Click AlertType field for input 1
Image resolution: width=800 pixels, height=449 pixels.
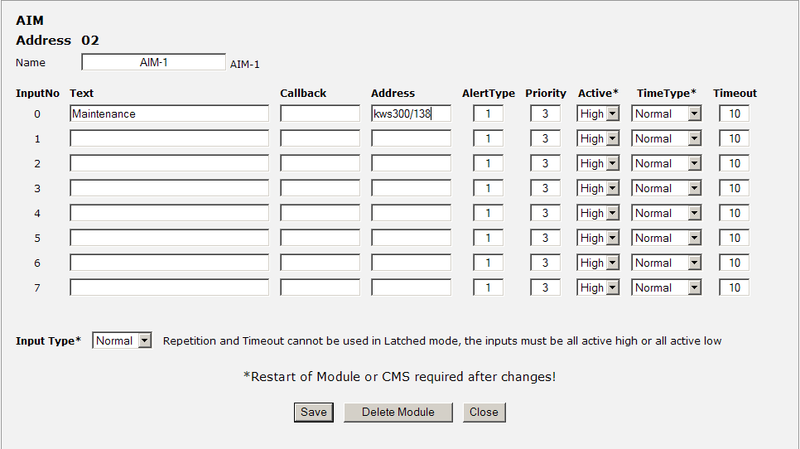[488, 139]
